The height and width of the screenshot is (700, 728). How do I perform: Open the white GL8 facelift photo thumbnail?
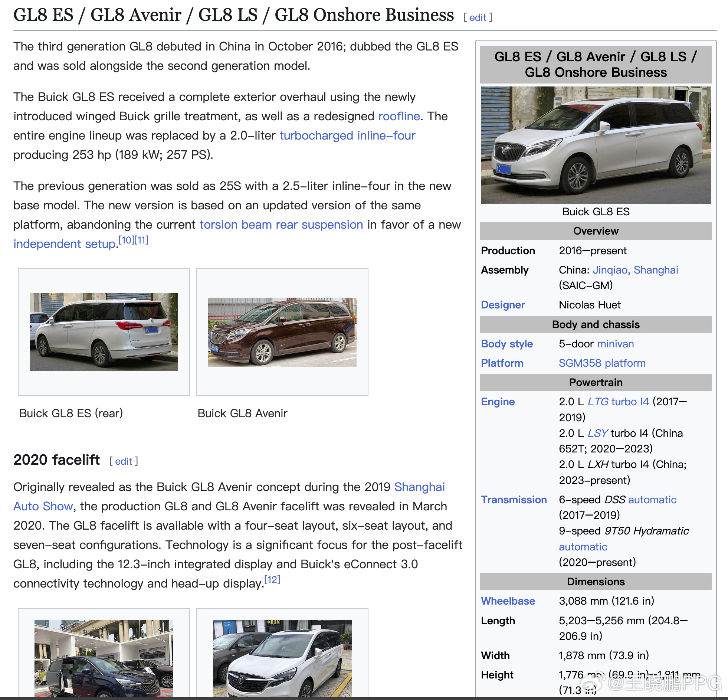pyautogui.click(x=282, y=658)
